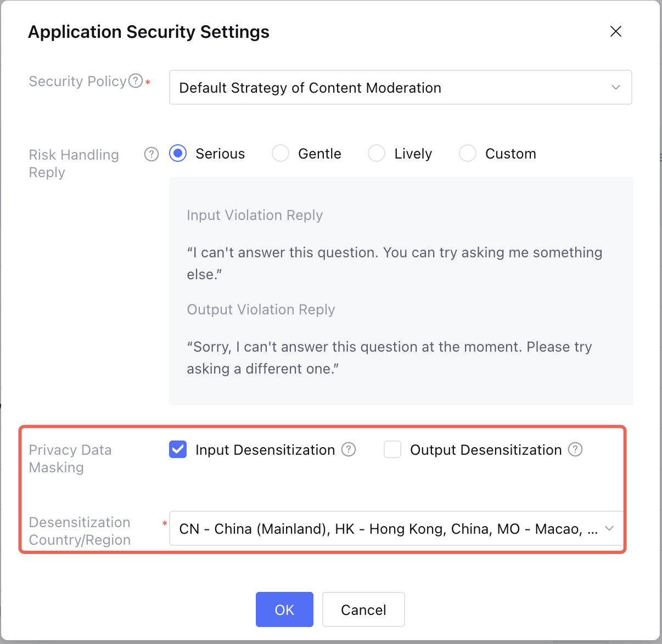This screenshot has height=644, width=662.
Task: Close the Application Security Settings dialog
Action: (616, 31)
